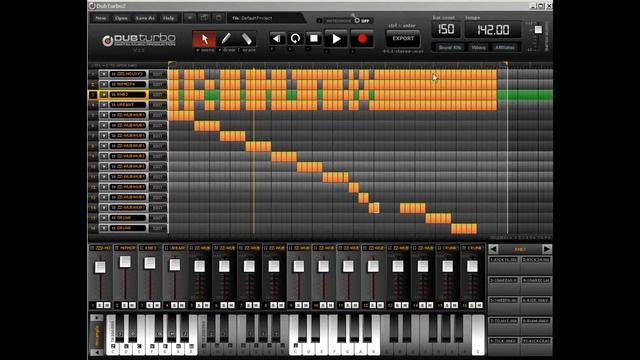The width and height of the screenshot is (640, 360).
Task: Click the DubTurbo logo
Action: [139, 40]
